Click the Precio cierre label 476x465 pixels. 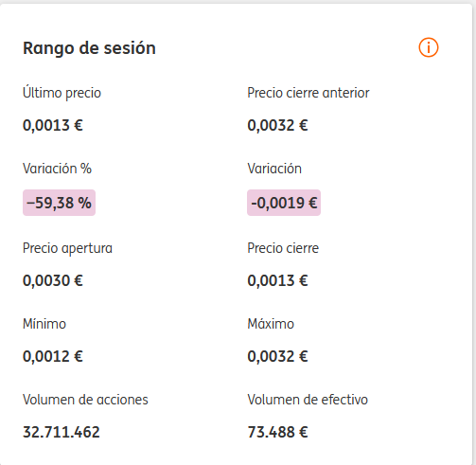283,248
